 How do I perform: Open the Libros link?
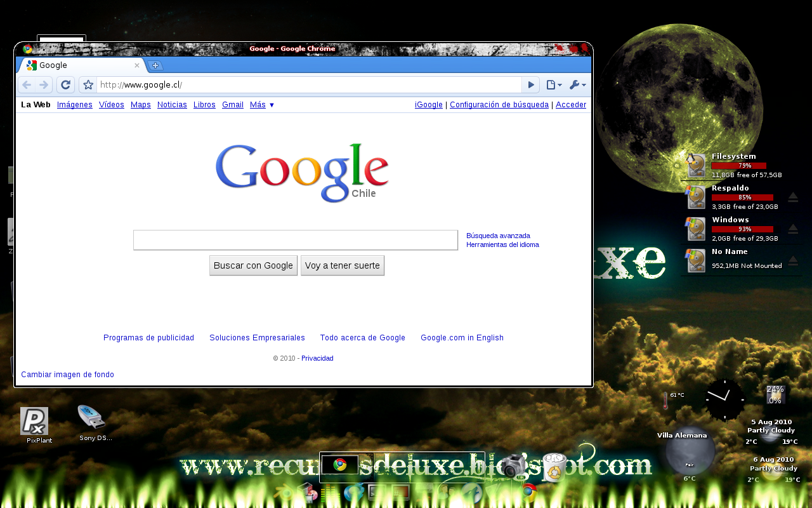click(x=204, y=105)
